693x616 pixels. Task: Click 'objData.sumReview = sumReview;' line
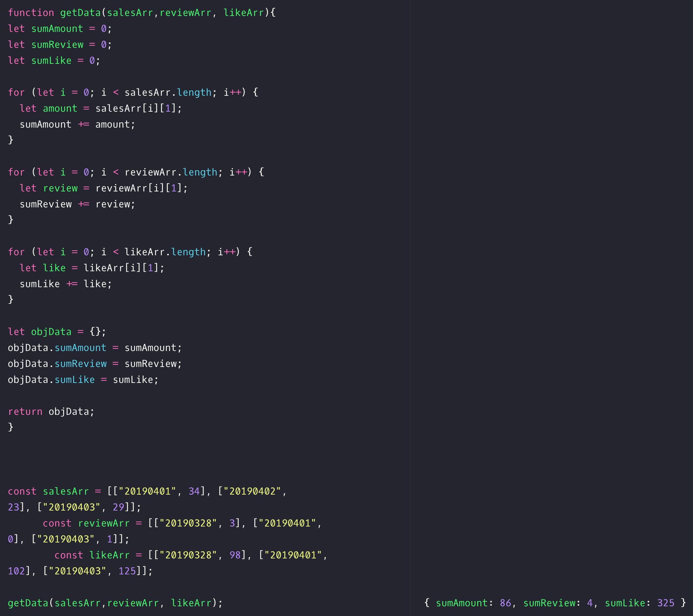[x=95, y=364]
